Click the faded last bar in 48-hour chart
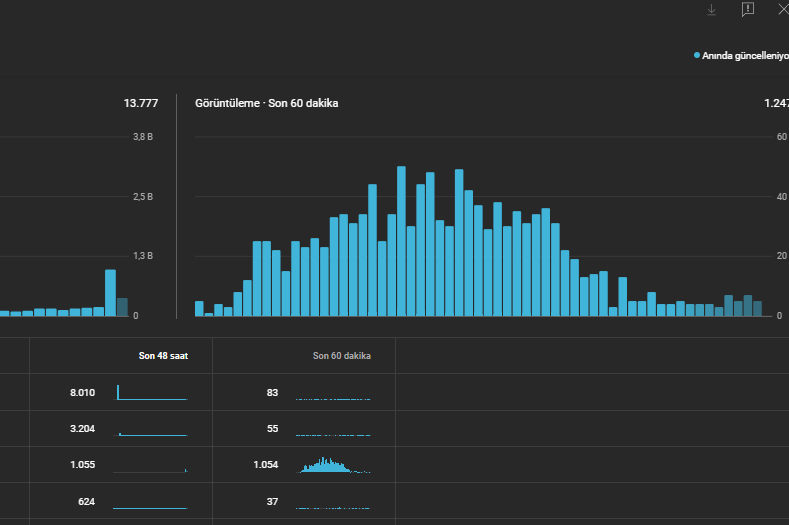 [122, 307]
